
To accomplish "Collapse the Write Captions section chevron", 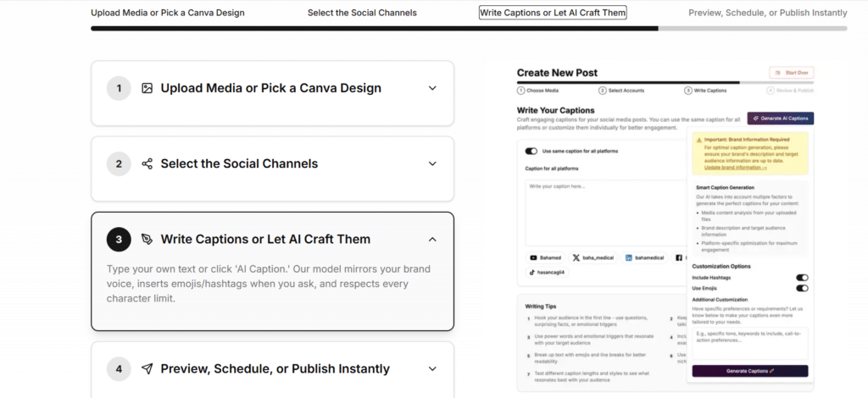I will coord(432,240).
